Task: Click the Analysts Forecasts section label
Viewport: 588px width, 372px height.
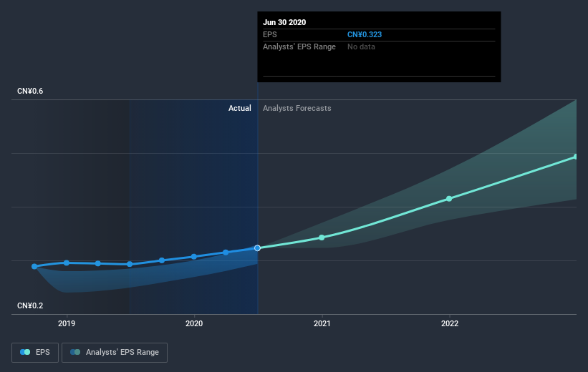Action: coord(297,108)
